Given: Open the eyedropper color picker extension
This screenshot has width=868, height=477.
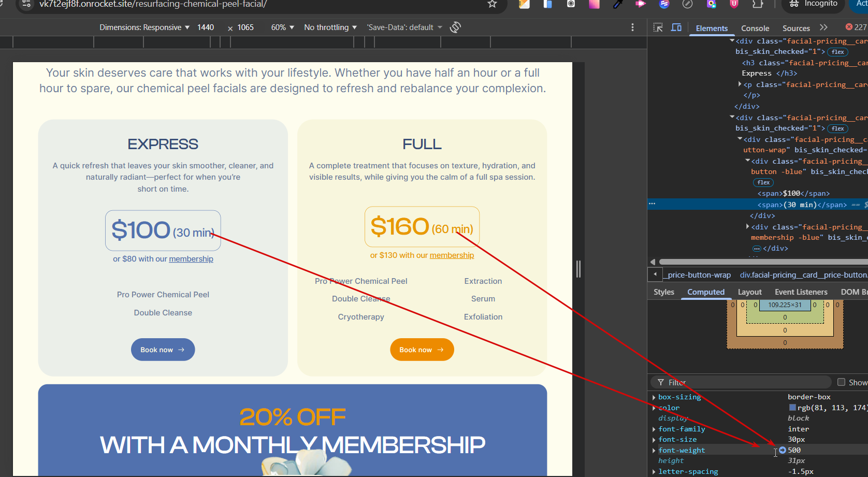Looking at the screenshot, I should [x=617, y=4].
